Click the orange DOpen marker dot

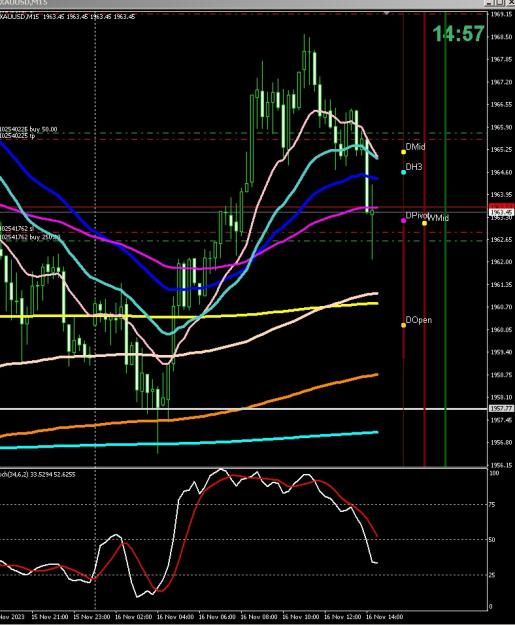[x=403, y=325]
